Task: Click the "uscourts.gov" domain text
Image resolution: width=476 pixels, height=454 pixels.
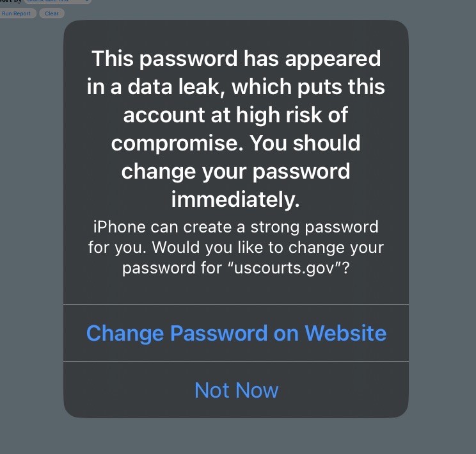Action: pos(283,268)
